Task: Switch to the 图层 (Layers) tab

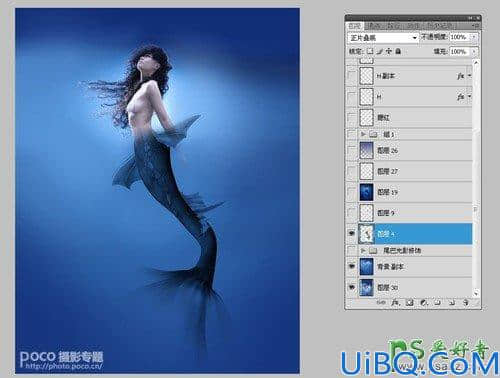Action: tap(355, 26)
